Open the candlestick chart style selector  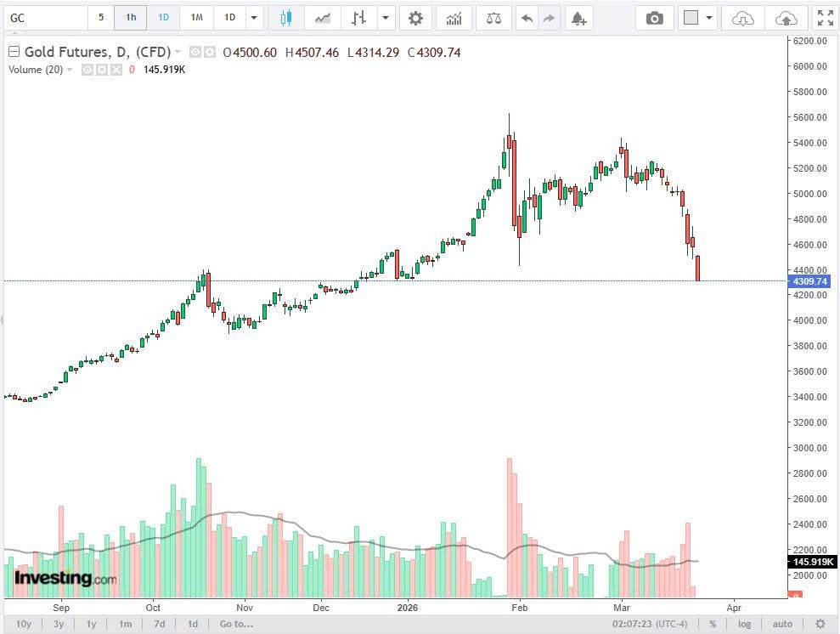(286, 18)
